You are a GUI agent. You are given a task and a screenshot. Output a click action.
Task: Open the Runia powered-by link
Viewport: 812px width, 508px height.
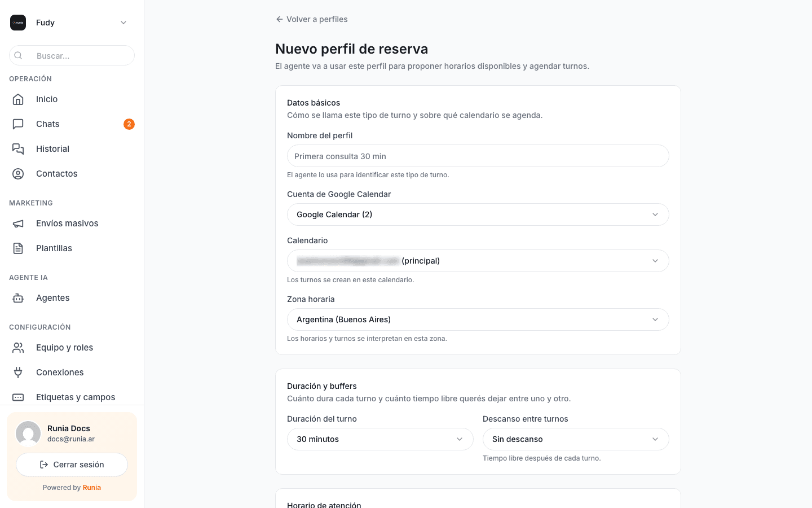[91, 488]
